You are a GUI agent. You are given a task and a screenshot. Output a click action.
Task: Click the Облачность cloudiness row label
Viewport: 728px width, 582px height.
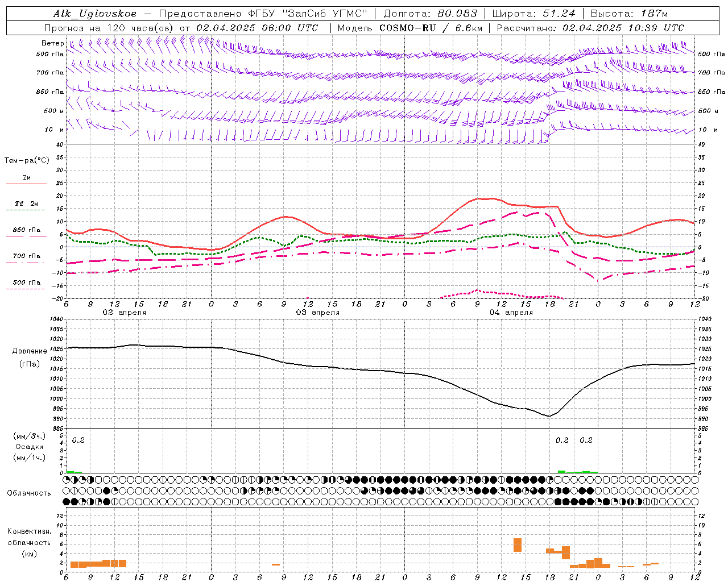[x=29, y=493]
